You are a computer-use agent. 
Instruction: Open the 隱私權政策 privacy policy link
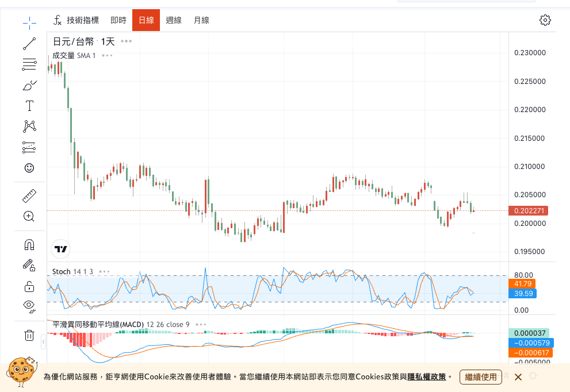coord(426,377)
